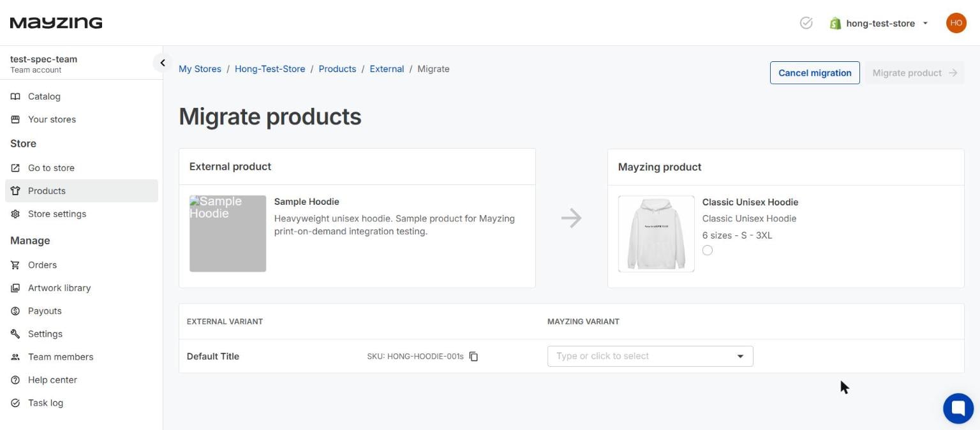Click the Shopify bag icon
Viewport: 980px width, 430px height.
click(x=835, y=23)
